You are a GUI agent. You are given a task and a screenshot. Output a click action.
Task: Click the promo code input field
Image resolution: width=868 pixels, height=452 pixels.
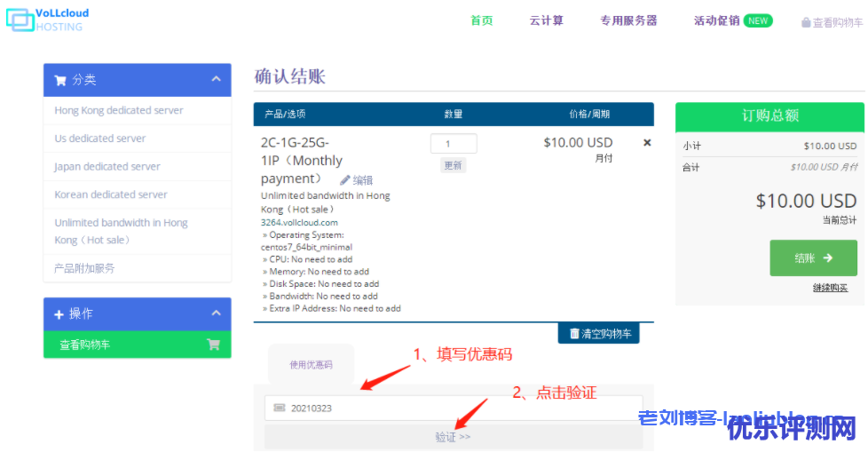point(454,408)
